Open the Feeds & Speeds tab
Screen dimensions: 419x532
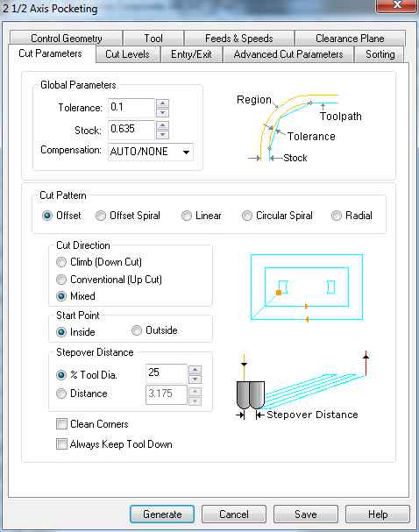(238, 39)
